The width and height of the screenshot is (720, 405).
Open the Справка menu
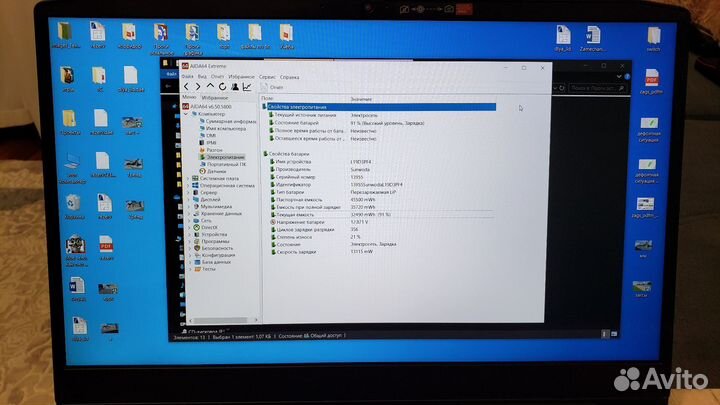[289, 77]
